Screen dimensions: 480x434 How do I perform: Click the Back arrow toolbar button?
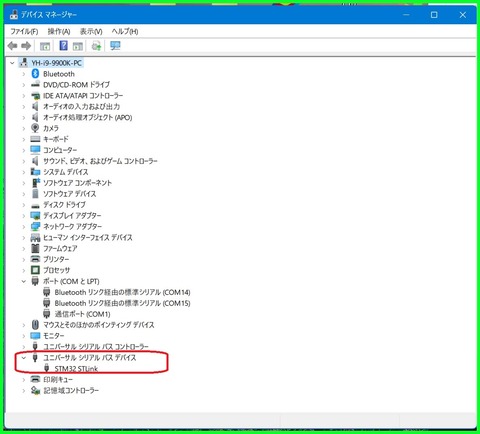pos(12,46)
